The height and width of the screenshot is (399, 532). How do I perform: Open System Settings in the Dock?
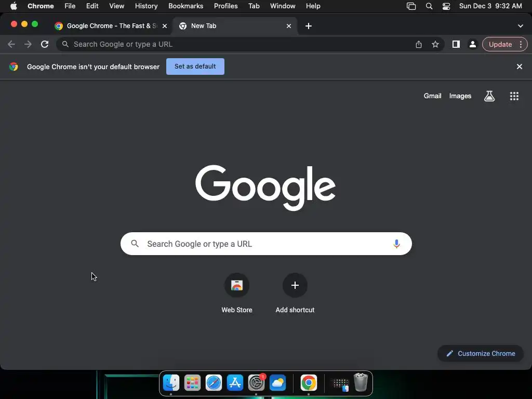point(257,383)
